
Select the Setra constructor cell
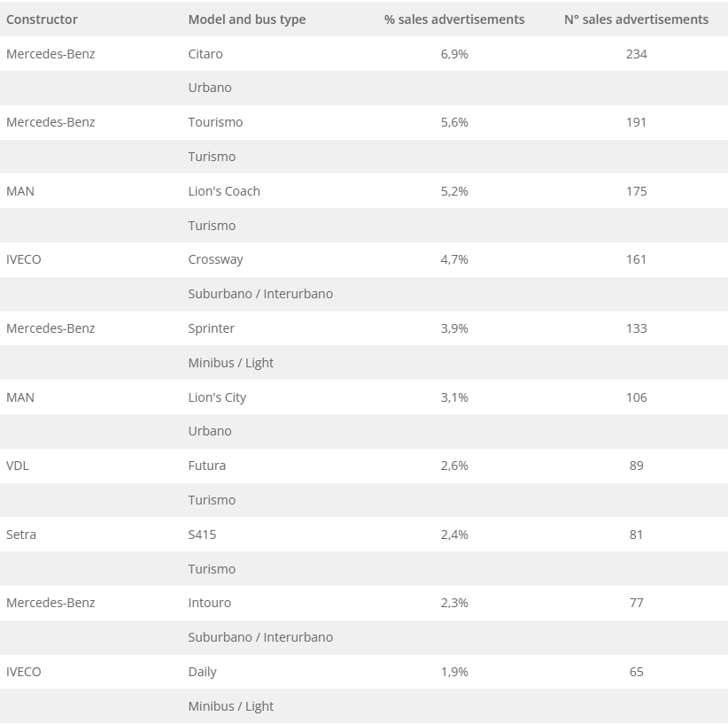click(x=21, y=535)
